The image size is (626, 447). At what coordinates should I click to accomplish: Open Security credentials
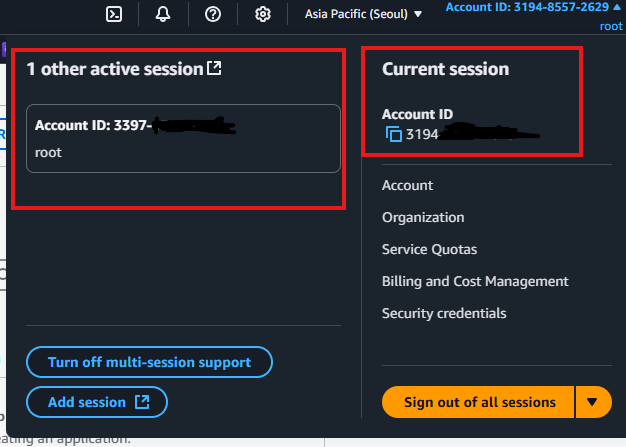tap(444, 313)
